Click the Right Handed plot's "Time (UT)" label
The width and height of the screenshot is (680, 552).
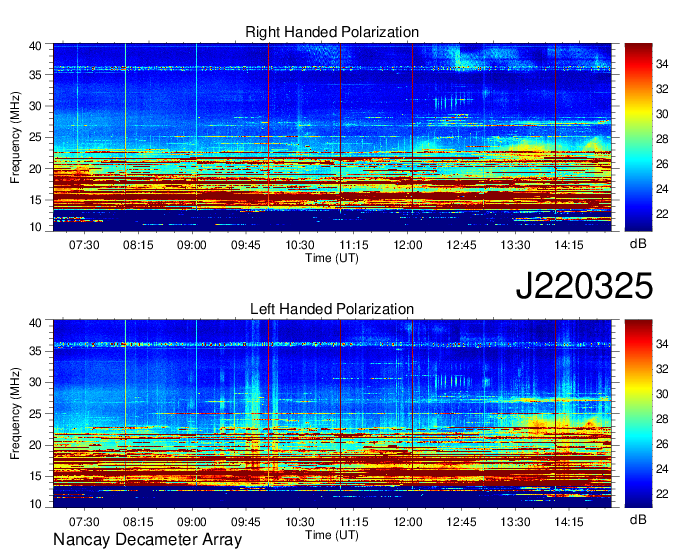tap(332, 258)
